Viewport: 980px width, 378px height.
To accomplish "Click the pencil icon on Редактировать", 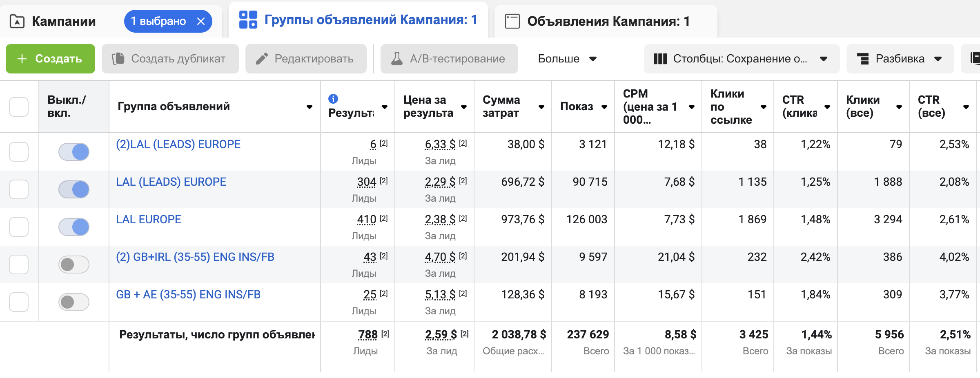I will [262, 59].
